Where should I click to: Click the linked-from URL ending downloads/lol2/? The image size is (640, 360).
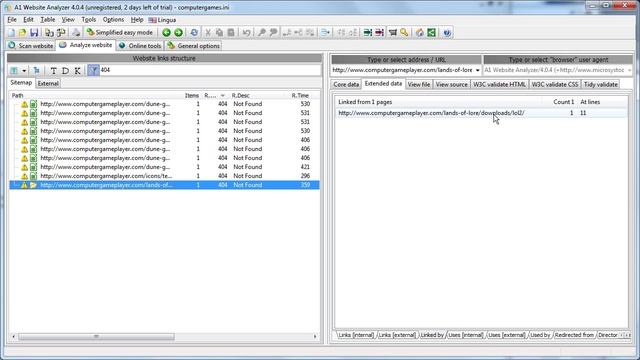pos(431,113)
